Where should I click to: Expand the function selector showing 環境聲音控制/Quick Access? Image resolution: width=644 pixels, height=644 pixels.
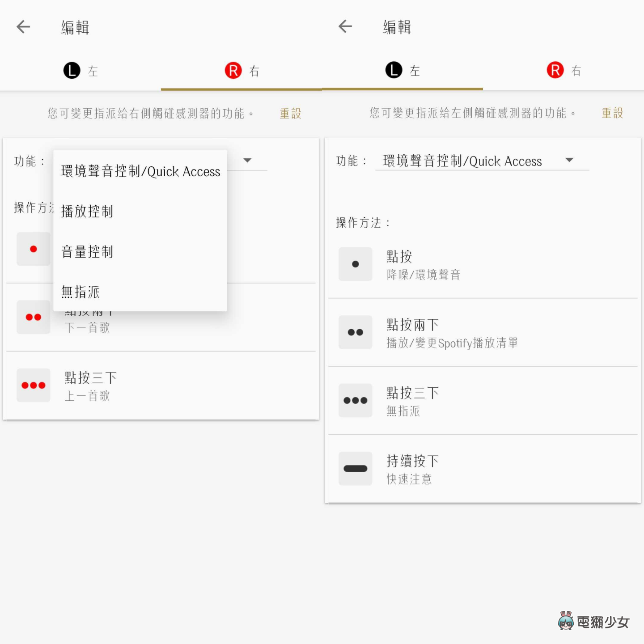click(481, 161)
